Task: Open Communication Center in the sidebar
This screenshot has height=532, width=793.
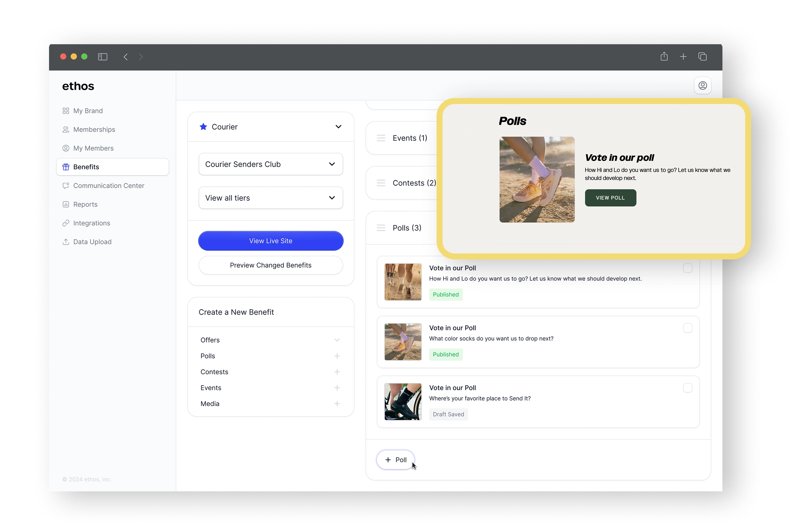Action: (x=109, y=186)
